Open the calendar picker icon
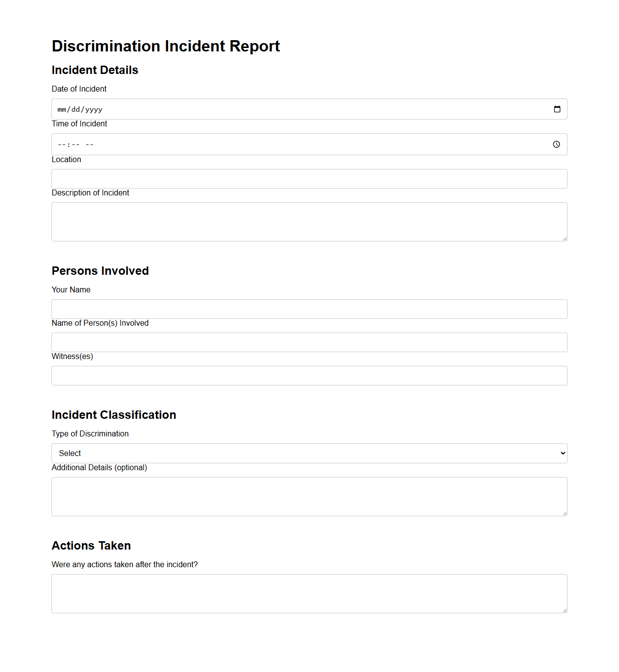The width and height of the screenshot is (619, 672). click(x=557, y=109)
